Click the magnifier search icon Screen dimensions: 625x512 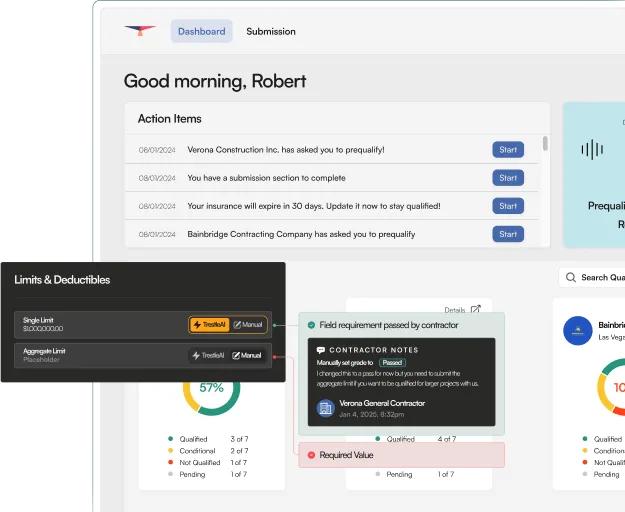(571, 277)
